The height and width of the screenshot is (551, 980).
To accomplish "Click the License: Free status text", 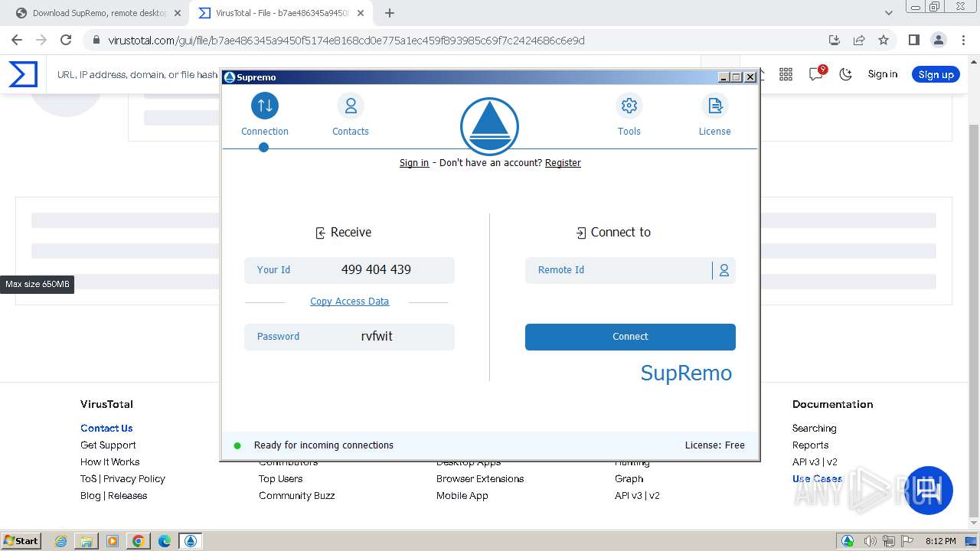I will click(714, 445).
